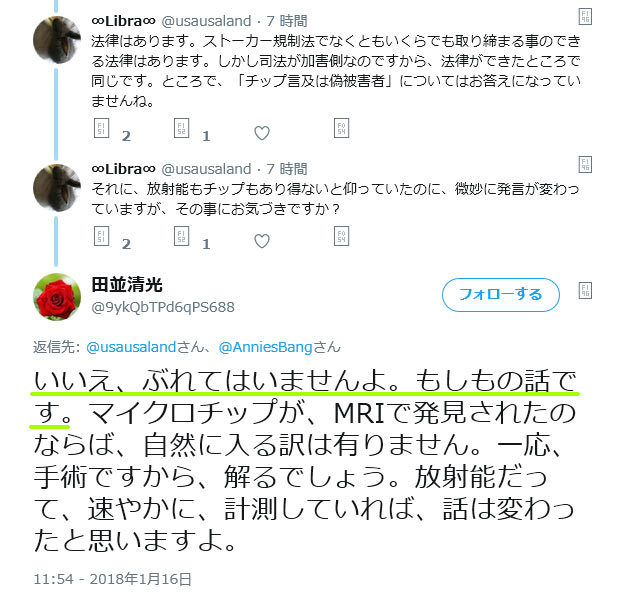Click first ∞Libra∞ profile avatar
This screenshot has height=601, width=622.
[57, 40]
